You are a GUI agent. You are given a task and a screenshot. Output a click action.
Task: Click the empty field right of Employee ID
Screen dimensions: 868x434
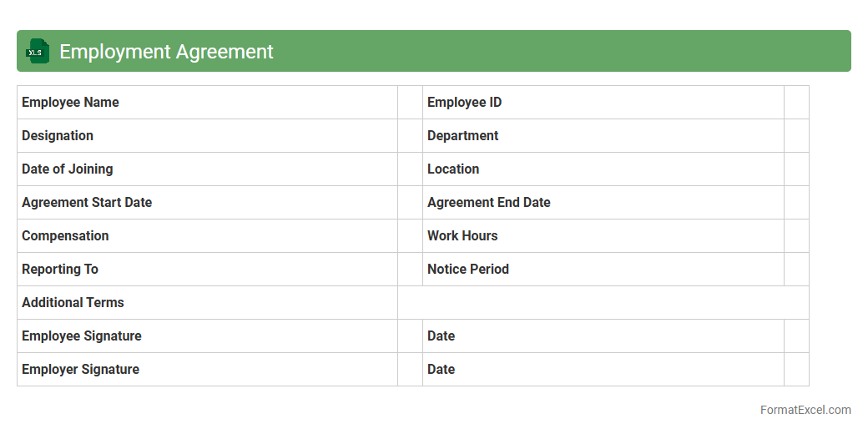796,103
